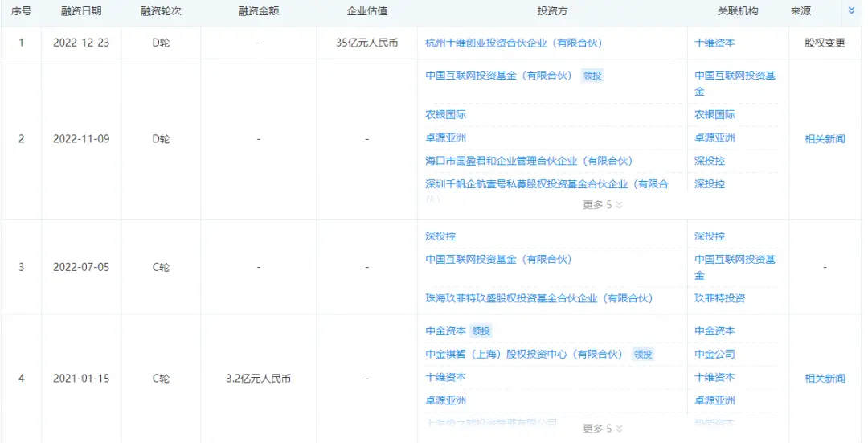Open investor 中金祺智（上海）股权投资中心（有限合伙）

coord(524,354)
